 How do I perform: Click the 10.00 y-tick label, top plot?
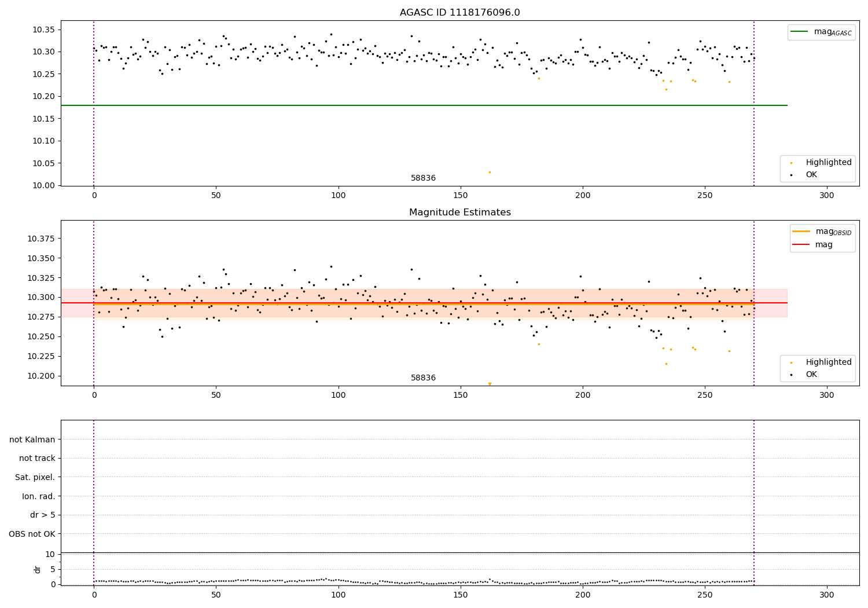point(42,186)
